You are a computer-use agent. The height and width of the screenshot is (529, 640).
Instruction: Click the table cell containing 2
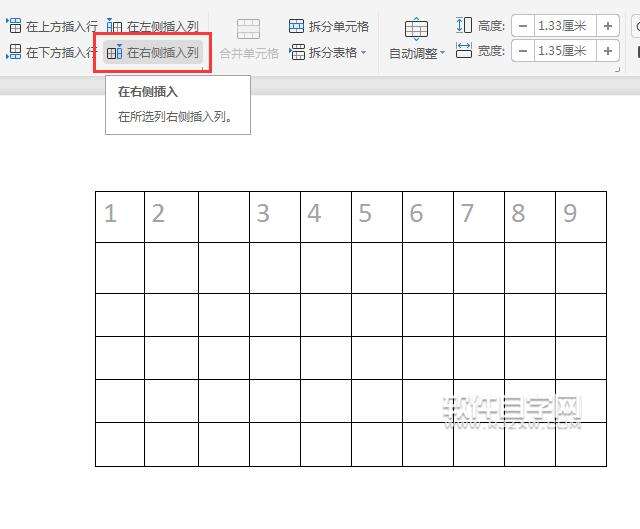tap(171, 217)
